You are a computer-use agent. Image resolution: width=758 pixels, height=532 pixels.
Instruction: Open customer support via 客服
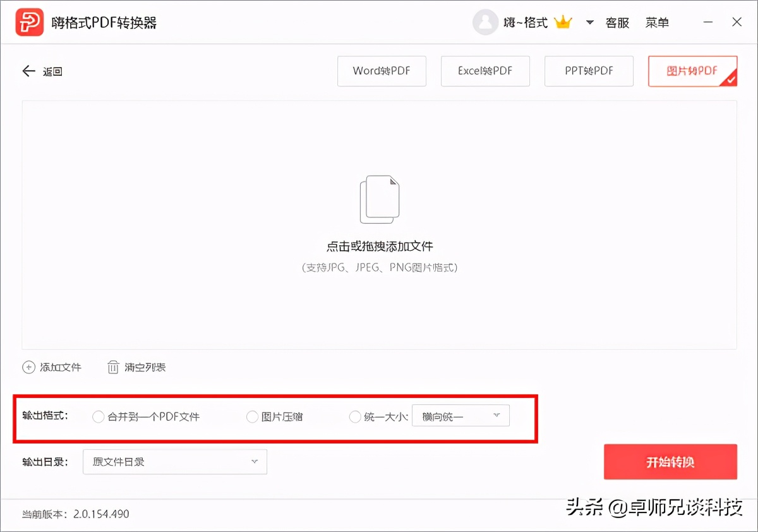[617, 22]
